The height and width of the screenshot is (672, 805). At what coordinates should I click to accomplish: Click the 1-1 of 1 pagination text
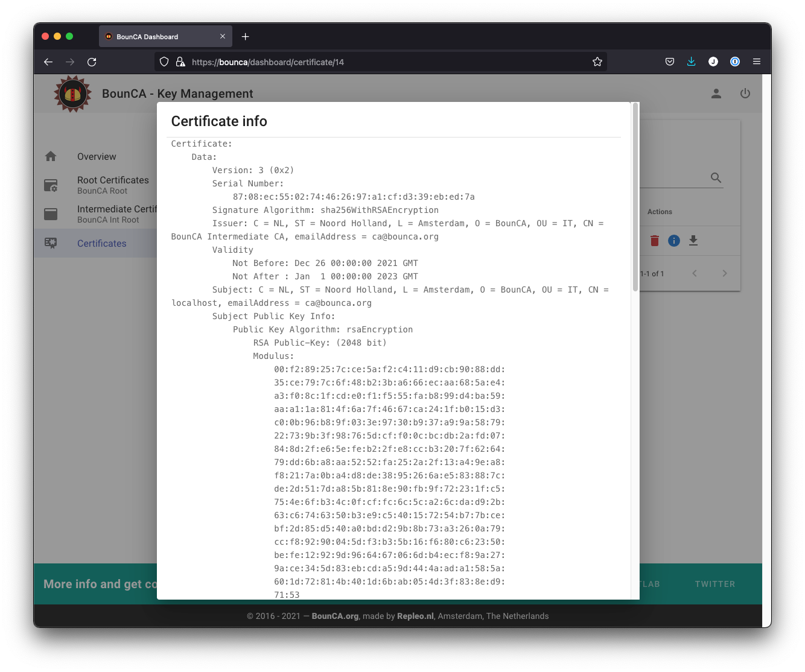pyautogui.click(x=652, y=274)
